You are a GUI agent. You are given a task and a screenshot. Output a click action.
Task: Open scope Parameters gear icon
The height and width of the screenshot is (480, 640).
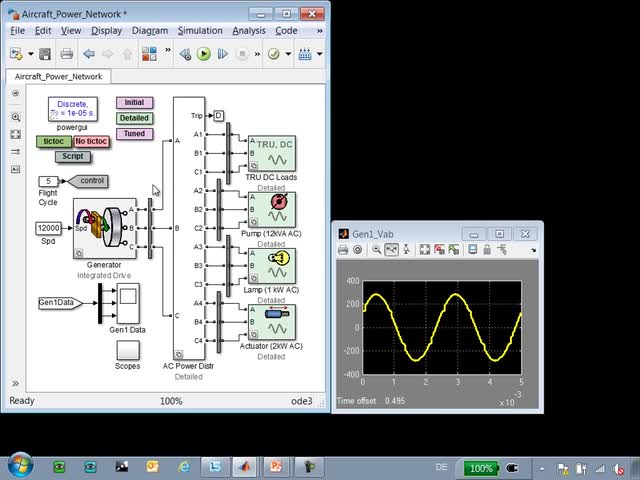pos(358,249)
